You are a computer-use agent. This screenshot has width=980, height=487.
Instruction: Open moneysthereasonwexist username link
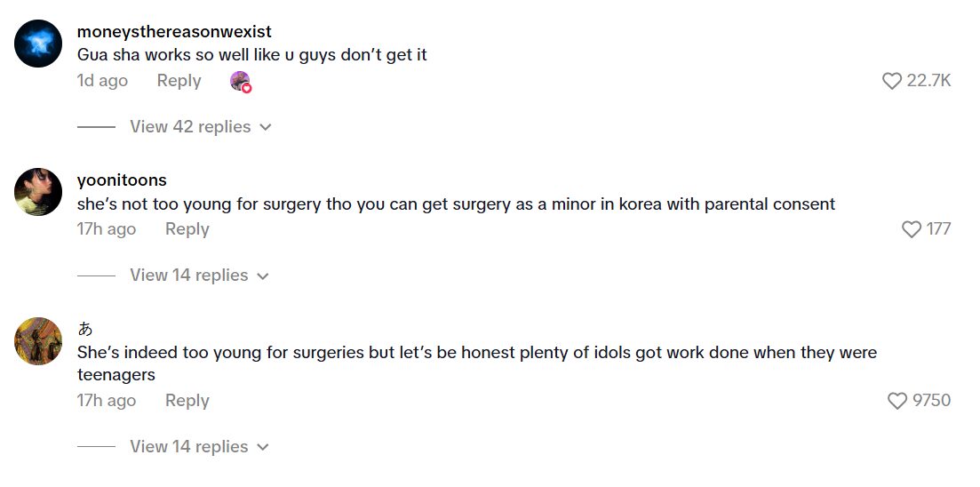pos(174,32)
